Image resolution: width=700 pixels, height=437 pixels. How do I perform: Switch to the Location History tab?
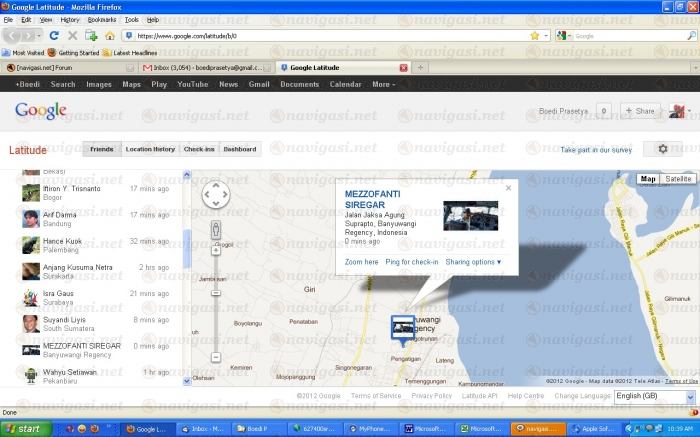click(150, 149)
